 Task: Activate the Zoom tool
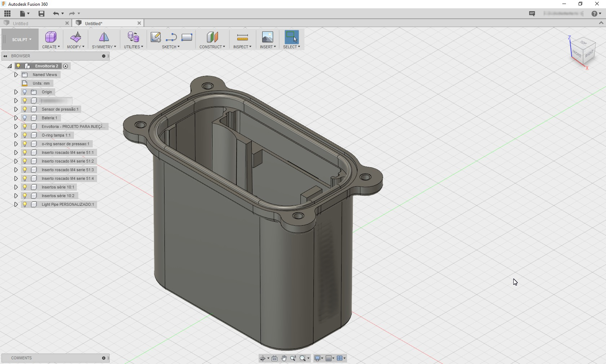[293, 358]
